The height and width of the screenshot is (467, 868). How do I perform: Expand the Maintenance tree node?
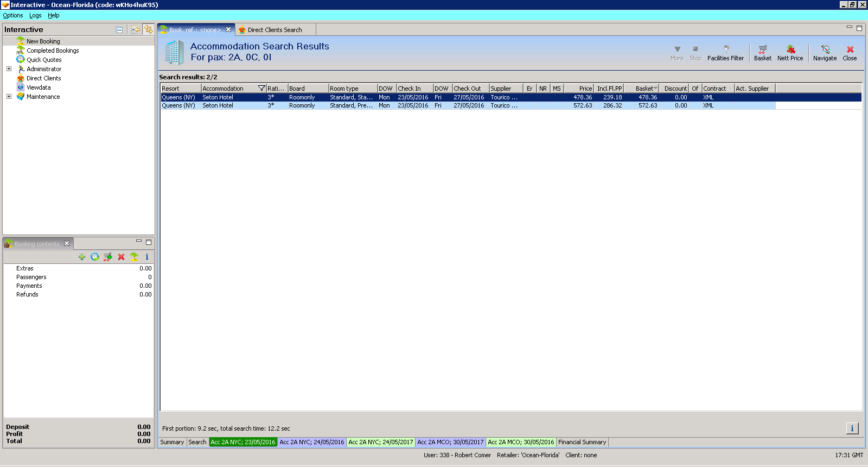click(x=9, y=97)
